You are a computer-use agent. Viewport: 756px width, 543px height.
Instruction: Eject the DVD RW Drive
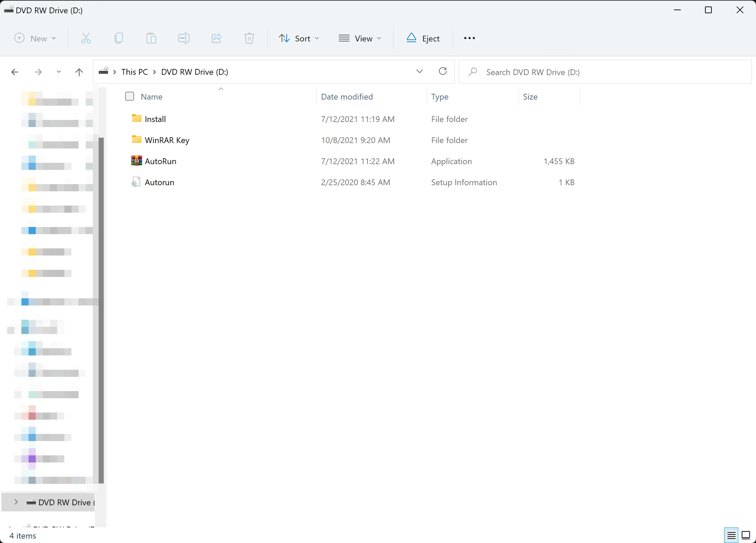423,38
